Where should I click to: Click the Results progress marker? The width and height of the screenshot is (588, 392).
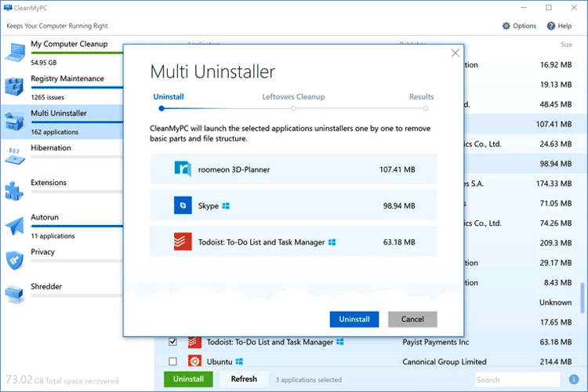pos(425,108)
